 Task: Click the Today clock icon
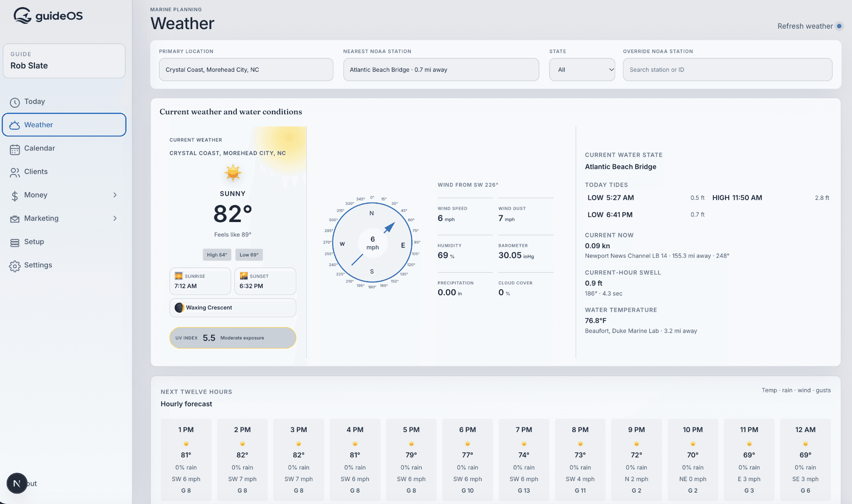click(x=15, y=102)
